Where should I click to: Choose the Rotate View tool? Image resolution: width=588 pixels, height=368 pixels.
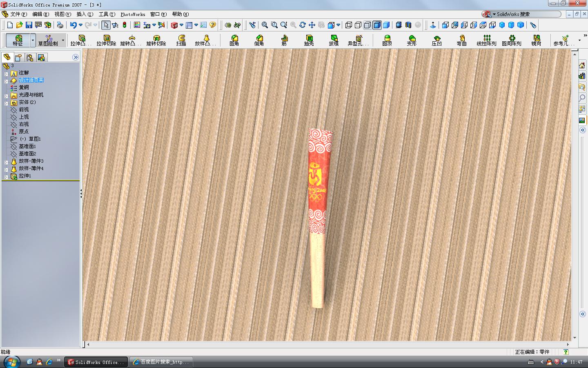(303, 25)
